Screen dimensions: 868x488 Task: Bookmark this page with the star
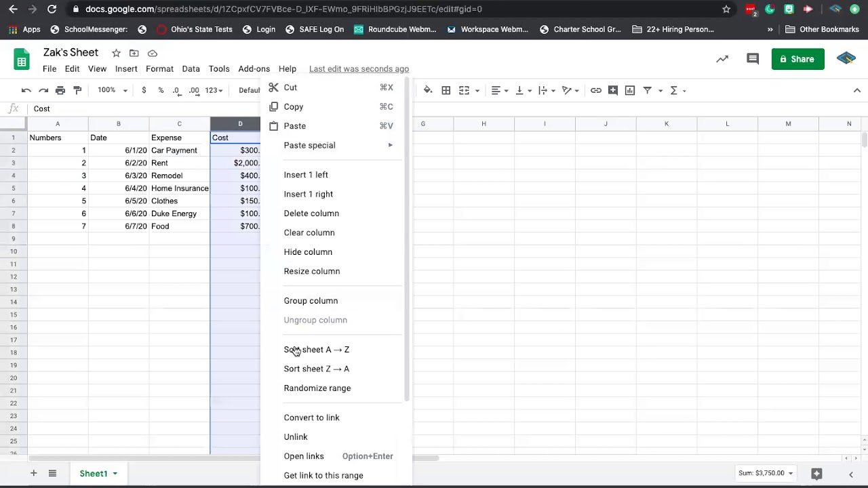pyautogui.click(x=726, y=9)
